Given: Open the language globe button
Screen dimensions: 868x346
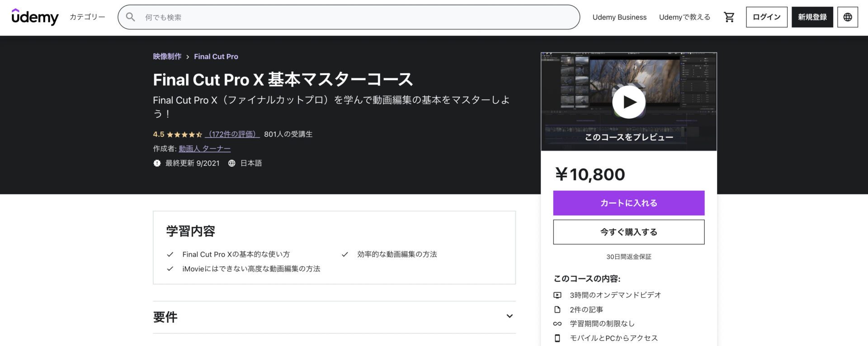Looking at the screenshot, I should click(847, 17).
